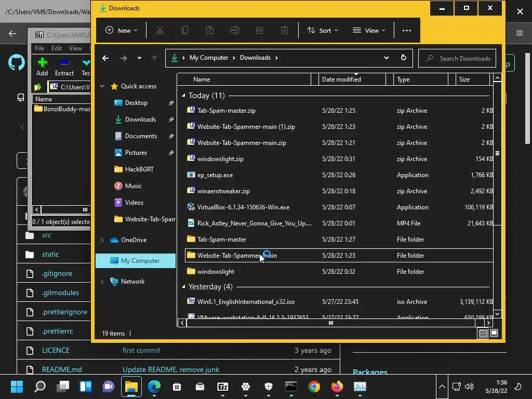Show hidden system tray icons chevron
The width and height of the screenshot is (532, 399).
442,387
